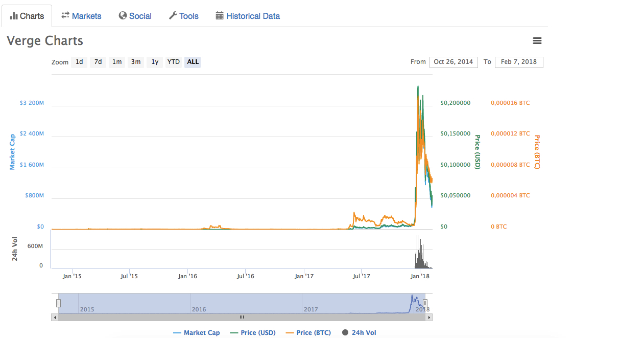
Task: Click the 24h Vol vertical axis title
Action: tap(15, 249)
